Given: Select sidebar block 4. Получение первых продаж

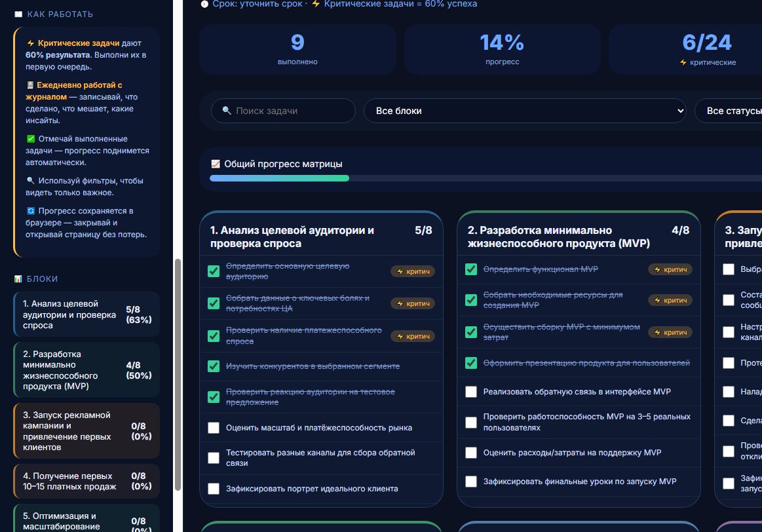Looking at the screenshot, I should 86,481.
